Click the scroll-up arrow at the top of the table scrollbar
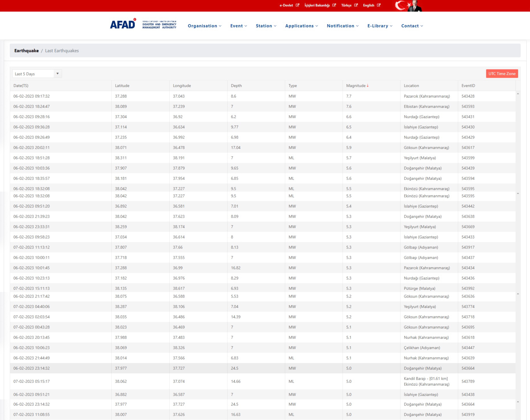This screenshot has height=420, width=530. tap(518, 94)
